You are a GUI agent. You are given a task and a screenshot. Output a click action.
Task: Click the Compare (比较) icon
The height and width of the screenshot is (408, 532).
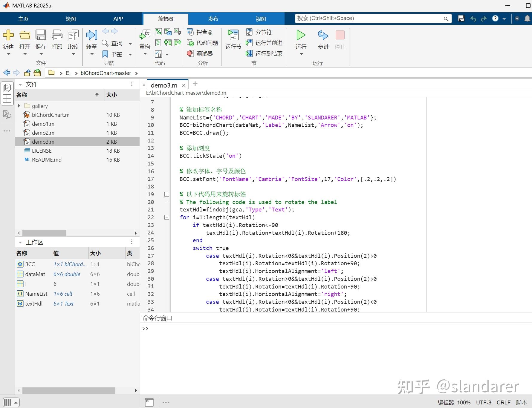(73, 36)
